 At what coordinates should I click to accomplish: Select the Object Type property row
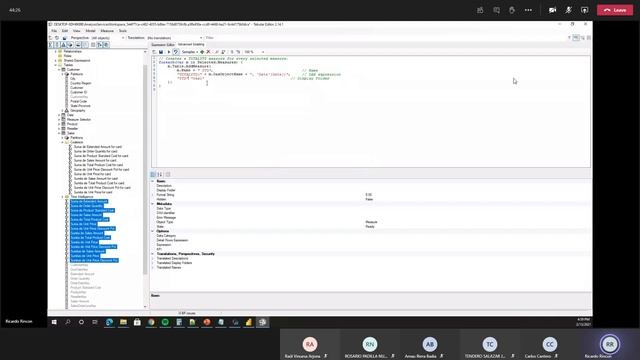(x=371, y=222)
